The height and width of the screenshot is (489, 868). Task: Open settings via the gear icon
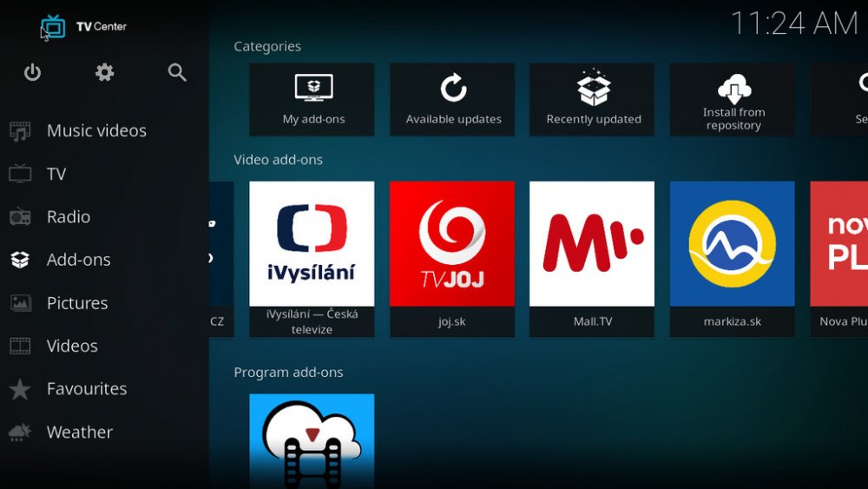coord(104,73)
